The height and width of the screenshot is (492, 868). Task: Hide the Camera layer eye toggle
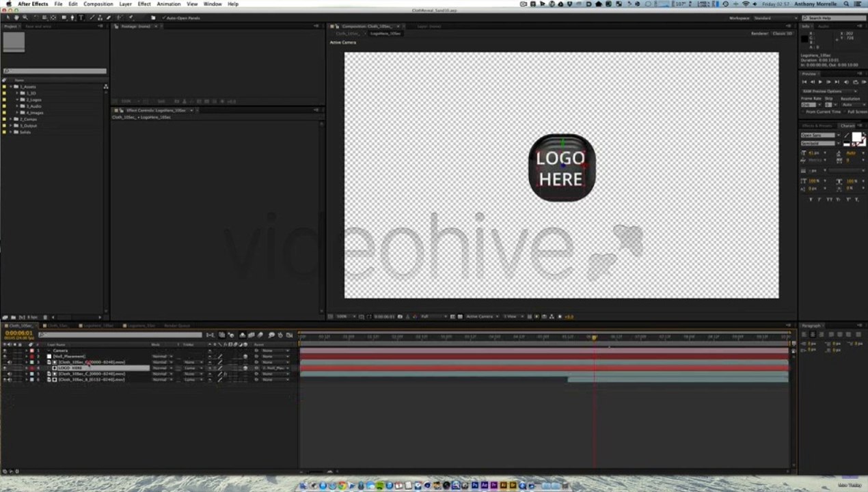5,351
